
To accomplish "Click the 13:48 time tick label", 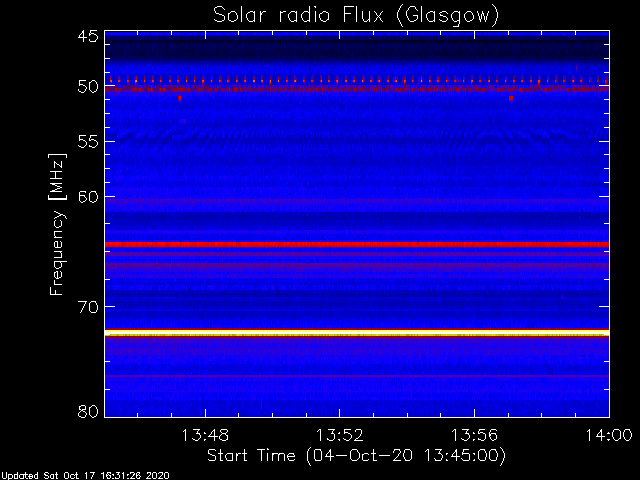I will point(205,435).
